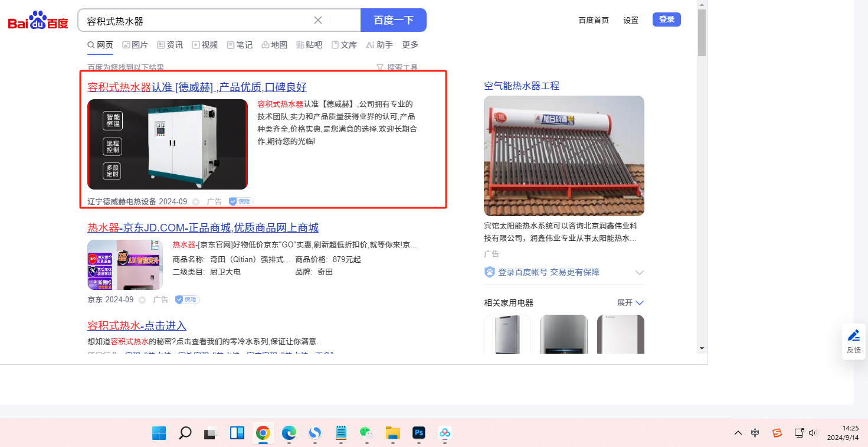Open the Windows Start menu
This screenshot has width=868, height=447.
(159, 433)
